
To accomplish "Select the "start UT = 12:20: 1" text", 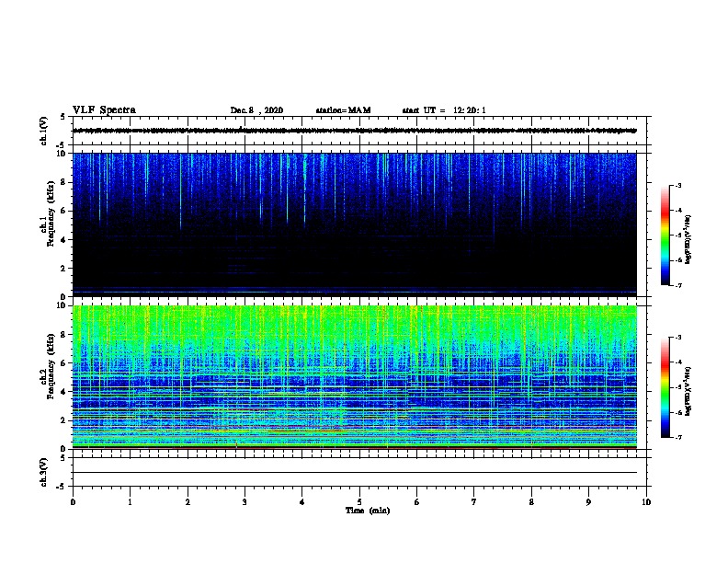I will tap(444, 110).
